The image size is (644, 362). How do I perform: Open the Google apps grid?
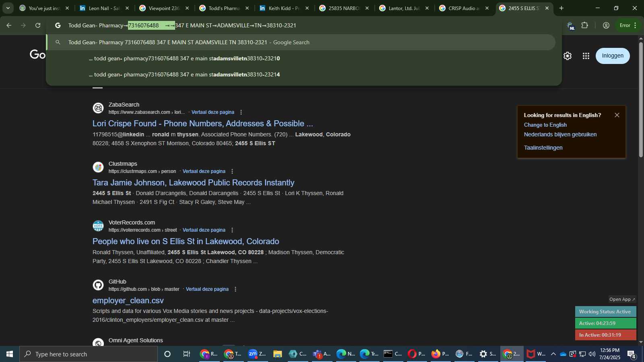(x=586, y=56)
